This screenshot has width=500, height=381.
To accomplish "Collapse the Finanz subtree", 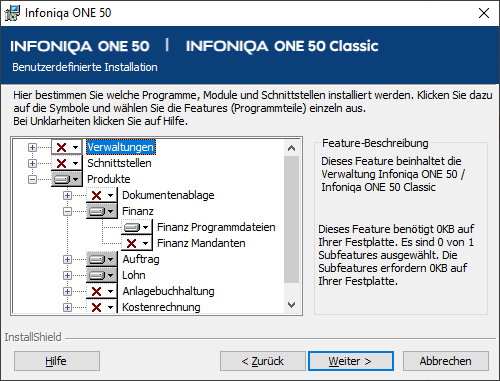I will (67, 211).
